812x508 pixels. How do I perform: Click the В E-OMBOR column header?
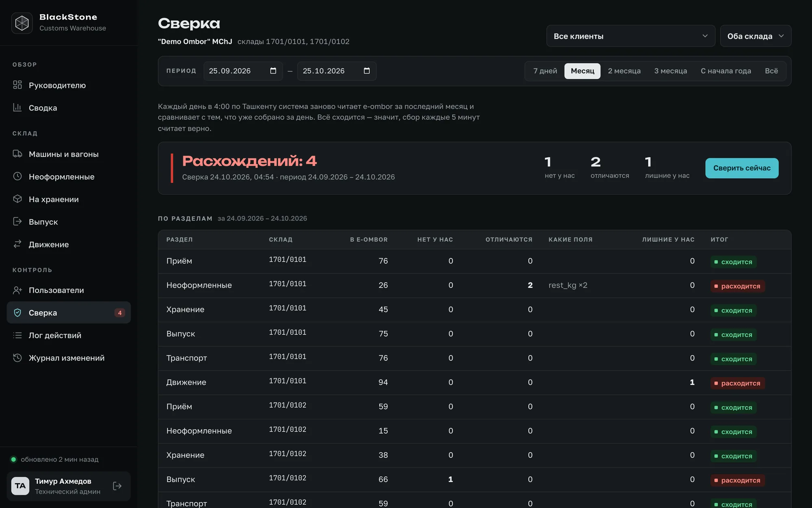pyautogui.click(x=369, y=239)
